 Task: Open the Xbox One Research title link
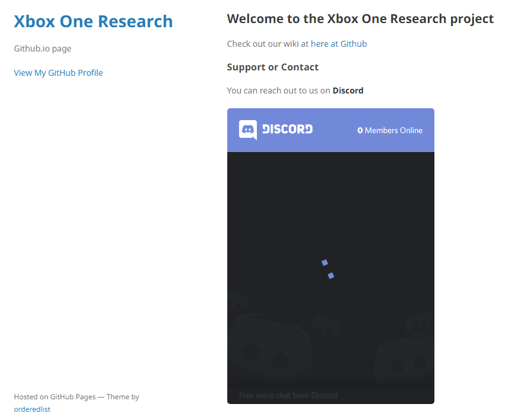tap(94, 21)
